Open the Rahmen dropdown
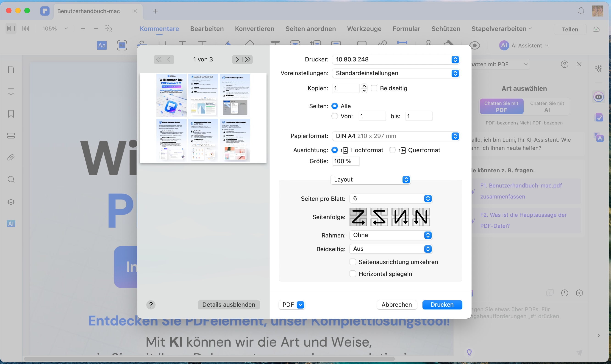 (x=391, y=235)
